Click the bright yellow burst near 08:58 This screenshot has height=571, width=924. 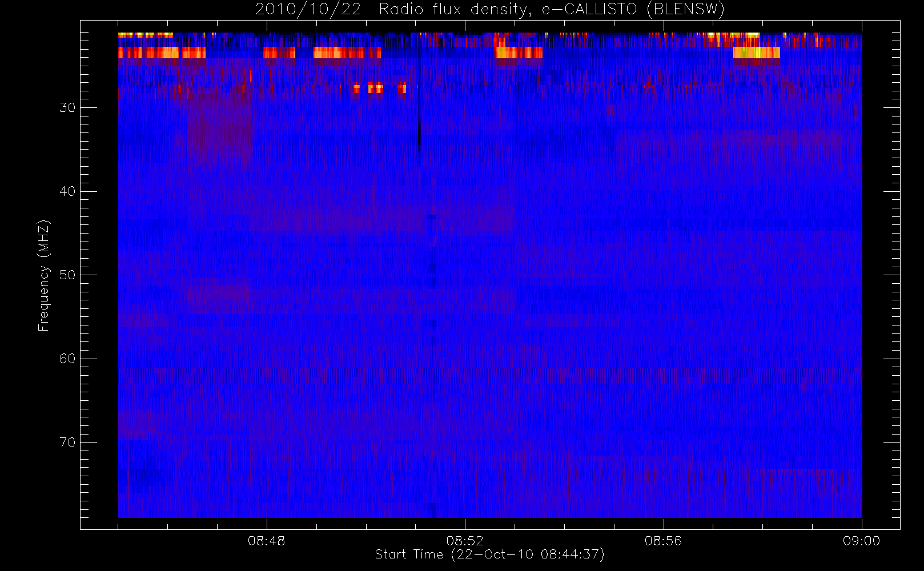(756, 53)
